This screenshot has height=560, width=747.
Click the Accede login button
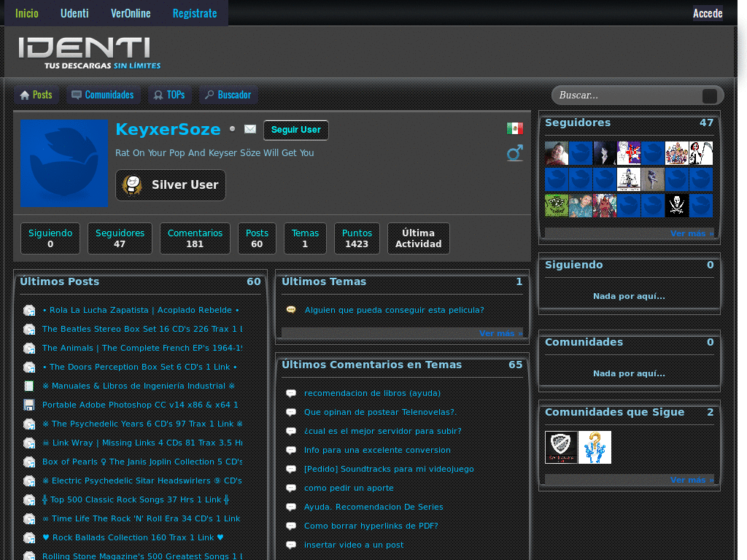[707, 13]
